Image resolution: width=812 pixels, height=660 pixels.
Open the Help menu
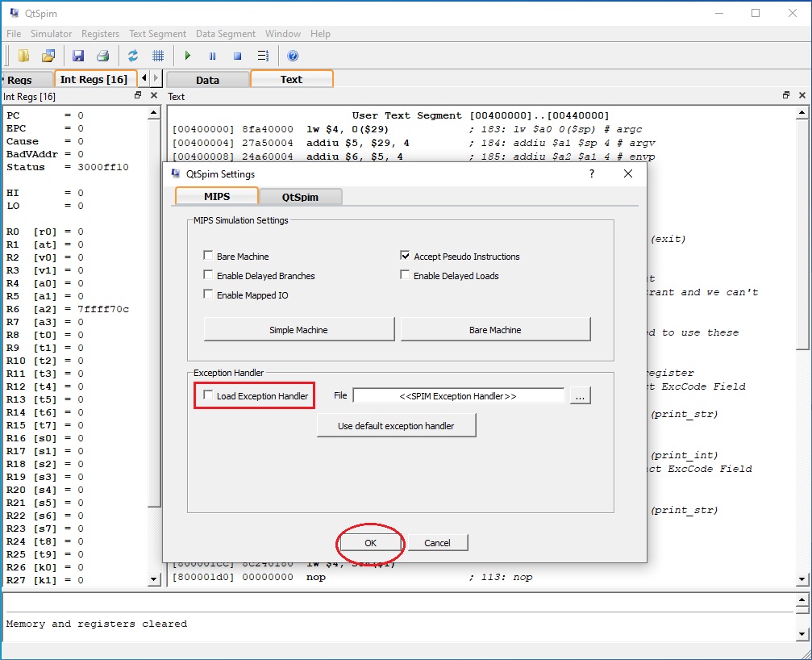coord(321,34)
